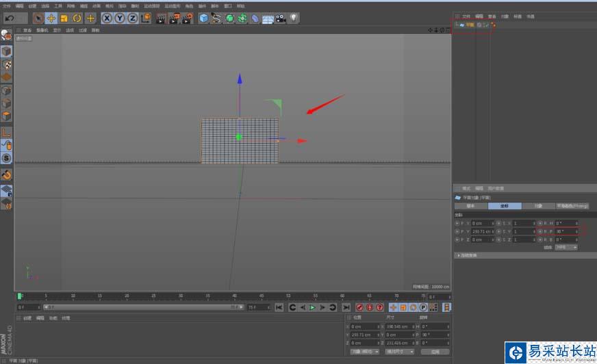Image resolution: width=597 pixels, height=364 pixels.
Task: Toggle Autokeying red button in timeline
Action: 370,307
